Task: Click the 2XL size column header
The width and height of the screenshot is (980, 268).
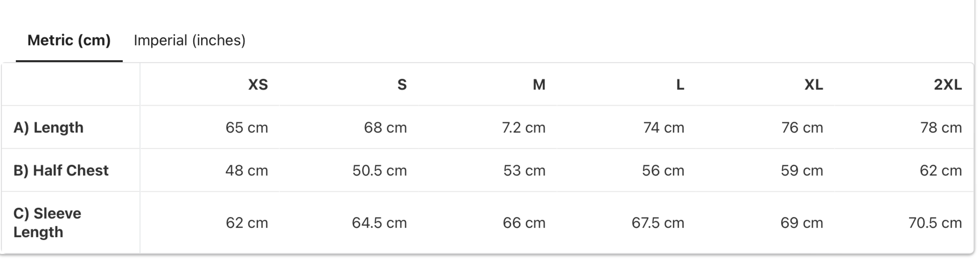Action: click(x=948, y=84)
